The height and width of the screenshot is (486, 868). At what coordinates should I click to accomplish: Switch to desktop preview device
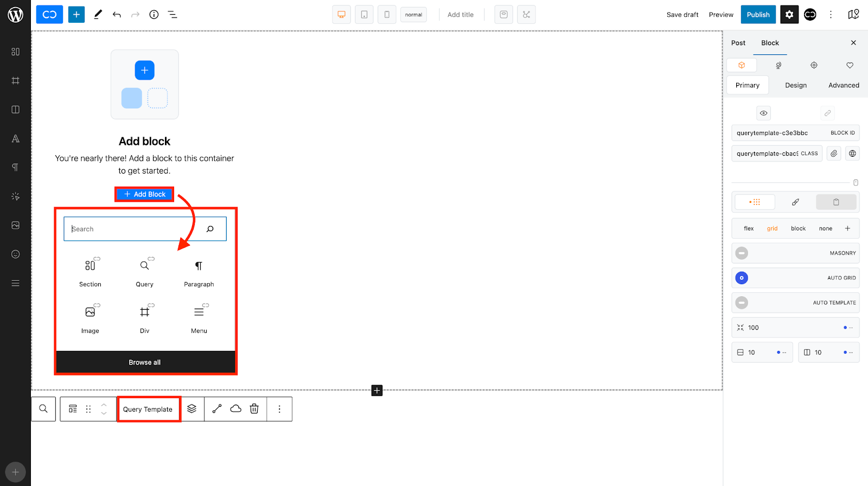(x=341, y=15)
